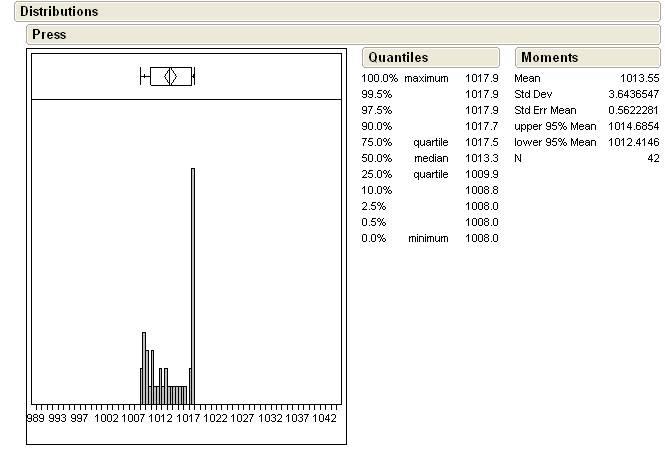Click the x-axis label 989
The width and height of the screenshot is (665, 452).
point(36,418)
